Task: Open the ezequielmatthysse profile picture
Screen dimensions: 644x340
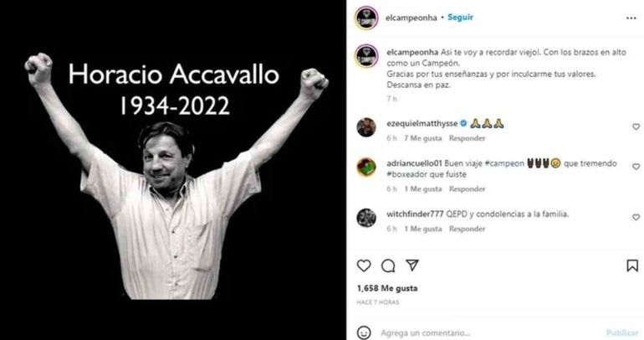Action: [366, 127]
